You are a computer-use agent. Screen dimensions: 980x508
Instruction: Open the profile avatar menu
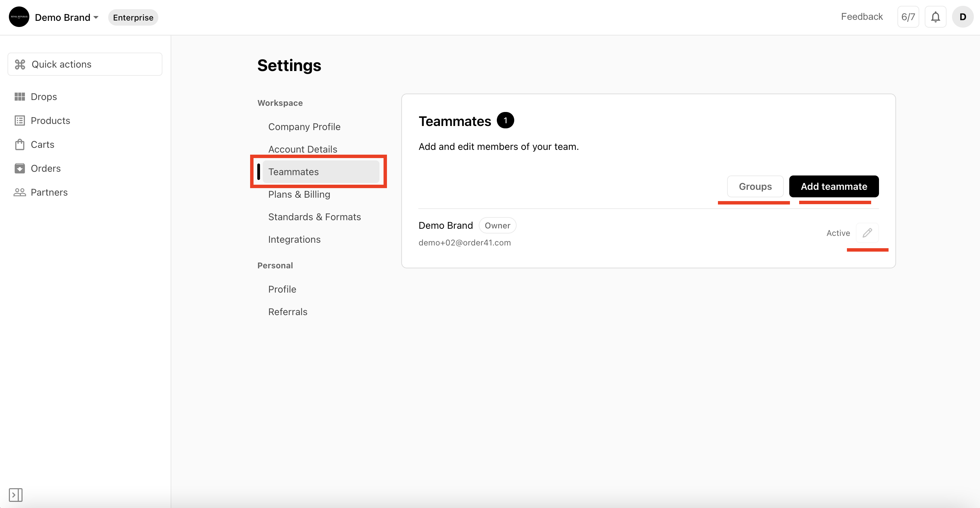(x=962, y=17)
